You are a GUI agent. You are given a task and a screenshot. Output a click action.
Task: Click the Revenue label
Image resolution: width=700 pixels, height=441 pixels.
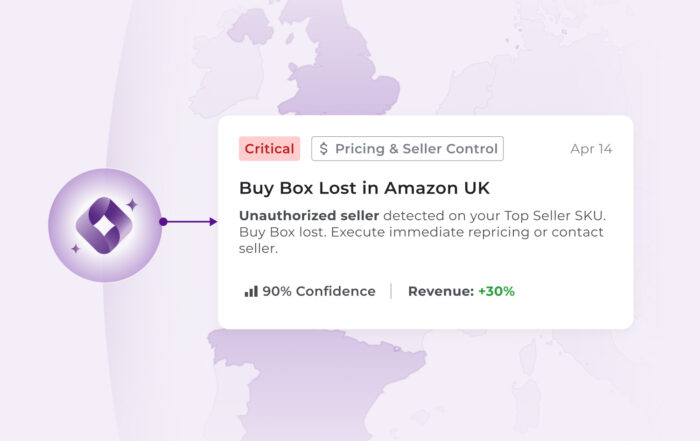click(x=440, y=291)
